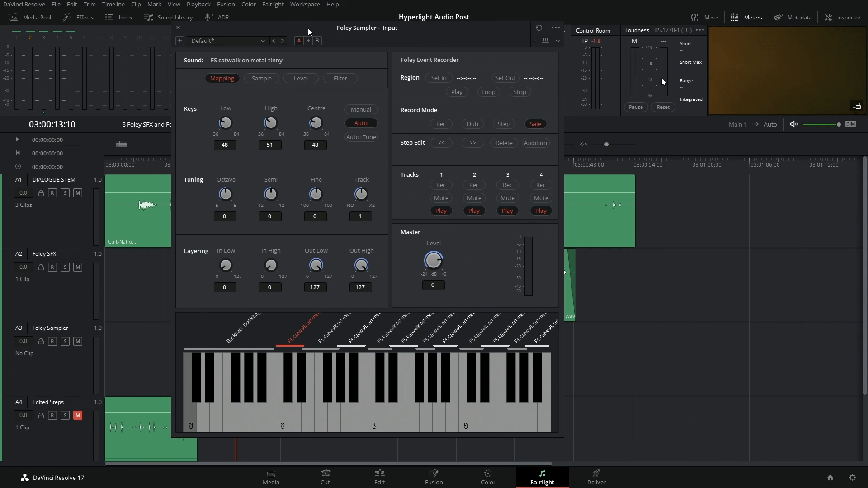Image resolution: width=868 pixels, height=488 pixels.
Task: Open the Loudness panel options menu
Action: click(x=700, y=30)
